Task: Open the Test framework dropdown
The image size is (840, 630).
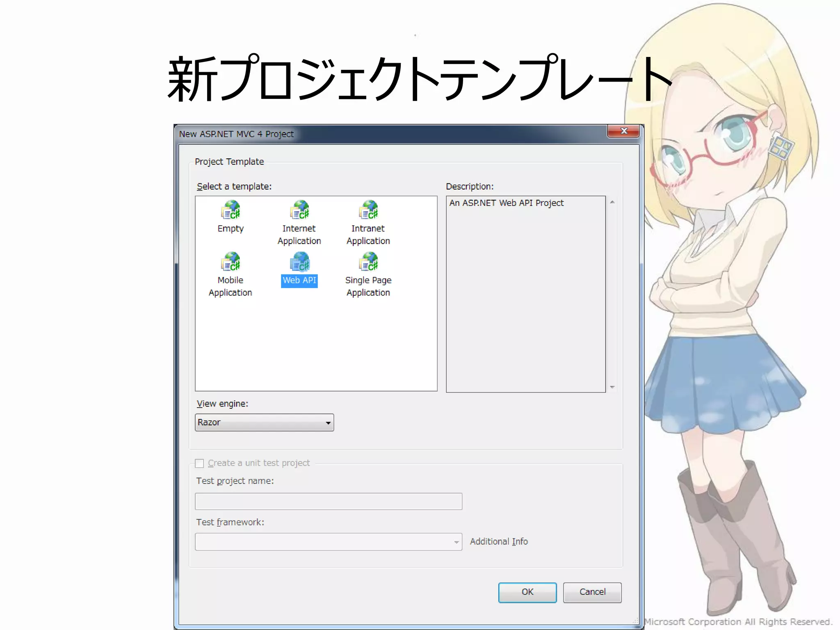Action: [x=329, y=542]
